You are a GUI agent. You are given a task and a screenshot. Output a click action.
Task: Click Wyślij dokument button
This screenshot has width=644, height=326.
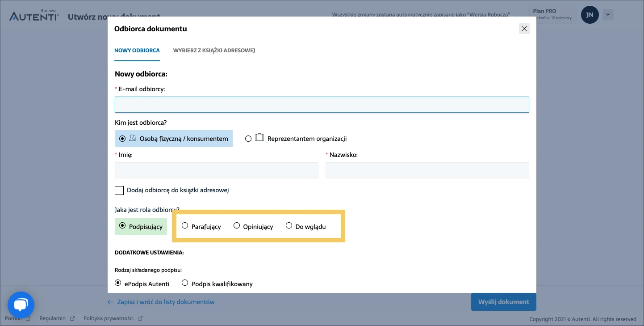(x=504, y=302)
